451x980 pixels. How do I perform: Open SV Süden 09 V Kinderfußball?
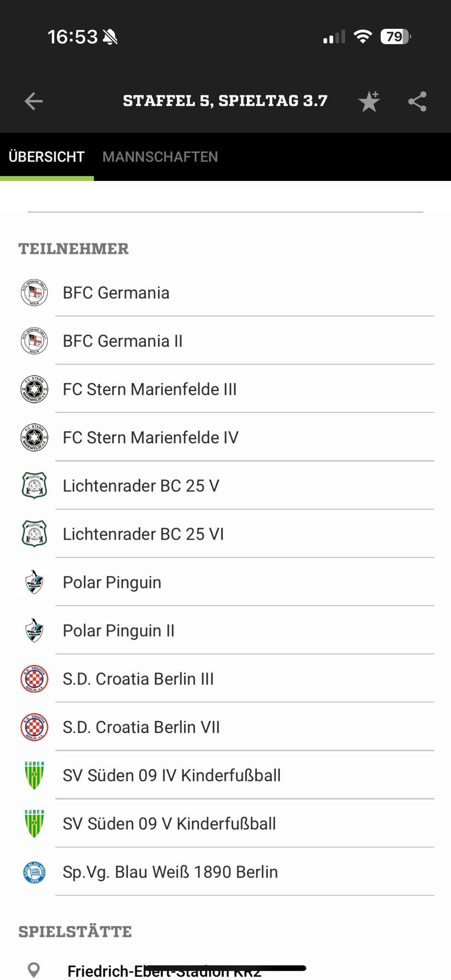tap(169, 824)
